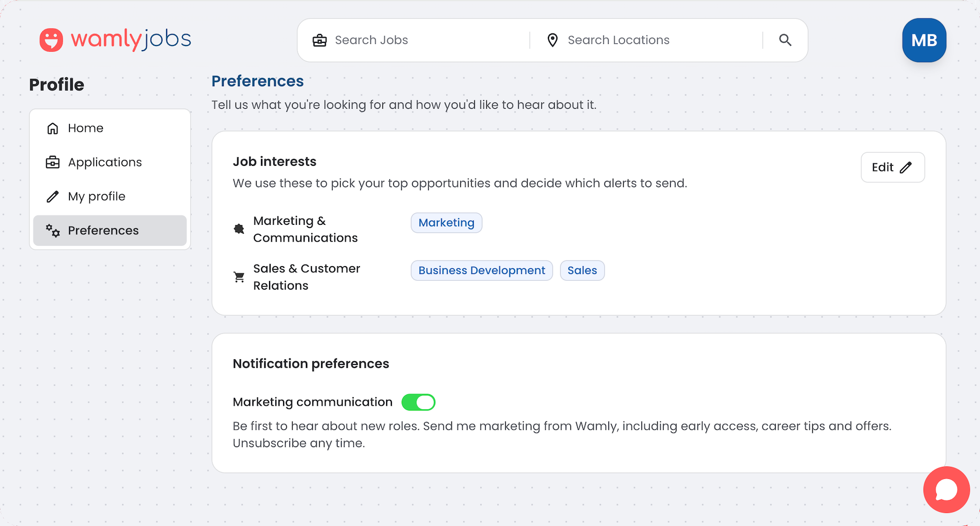Click the briefcase icon in Search Jobs
The image size is (980, 526).
click(x=320, y=40)
